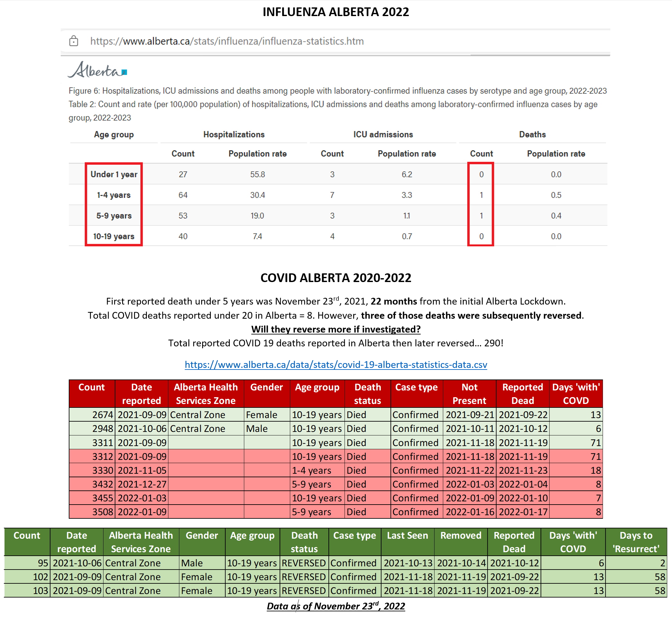Click the '1-4 years' cell in row 3330
This screenshot has width=672, height=621.
click(x=317, y=470)
